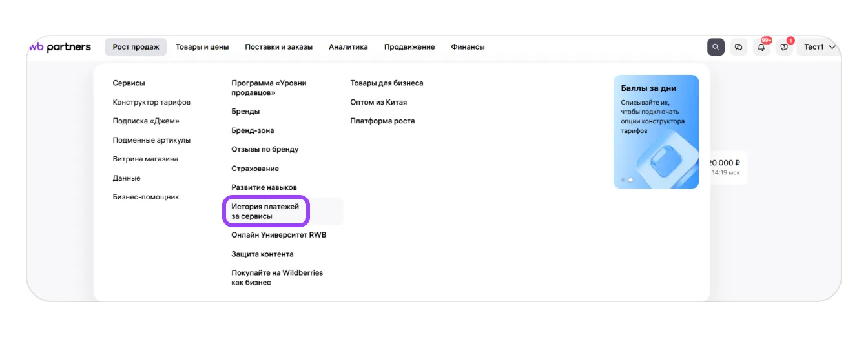The image size is (868, 337).
Task: Open Защита контента
Action: pyautogui.click(x=262, y=254)
